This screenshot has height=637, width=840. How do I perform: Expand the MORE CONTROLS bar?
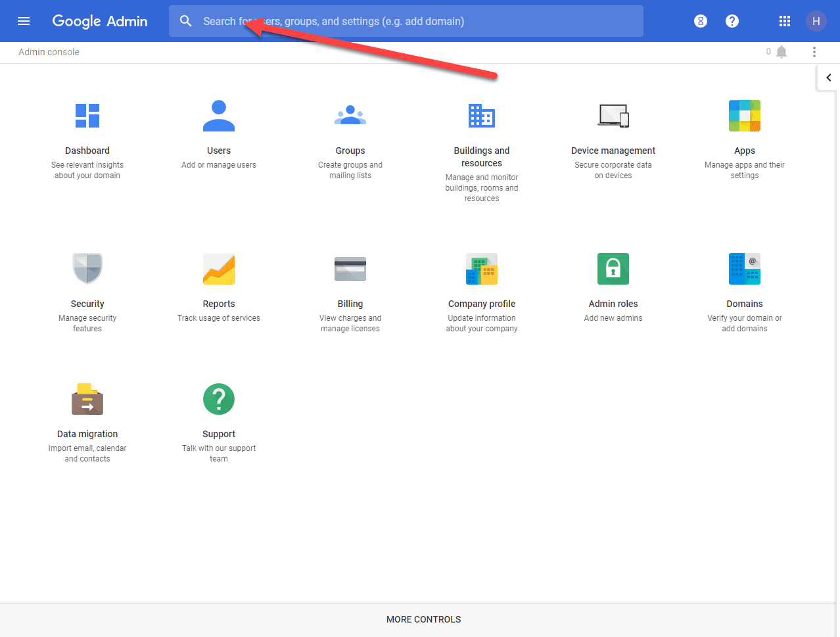tap(423, 619)
